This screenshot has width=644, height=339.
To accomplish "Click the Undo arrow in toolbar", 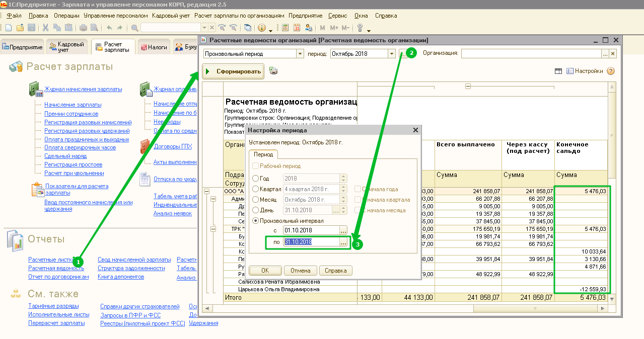I will (109, 27).
